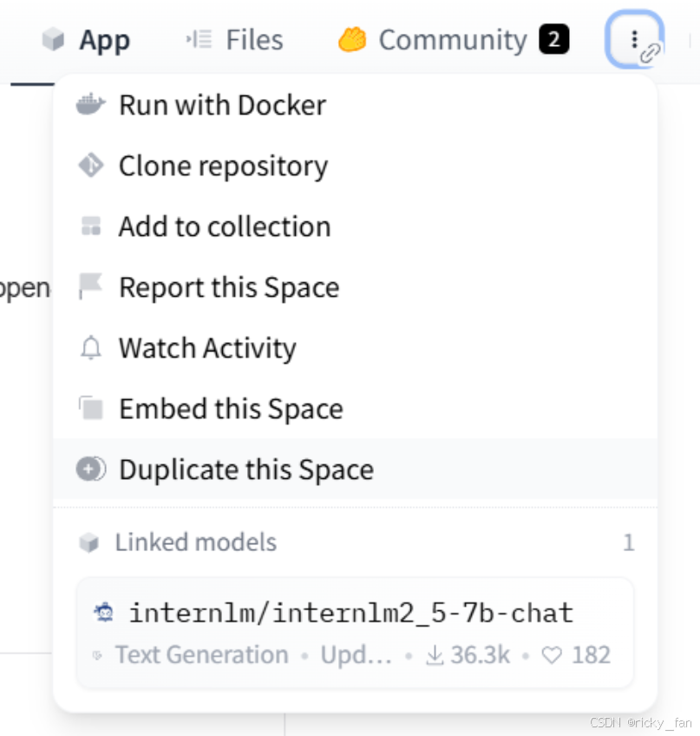Click the linked models count 1
The width and height of the screenshot is (700, 736).
pyautogui.click(x=629, y=543)
